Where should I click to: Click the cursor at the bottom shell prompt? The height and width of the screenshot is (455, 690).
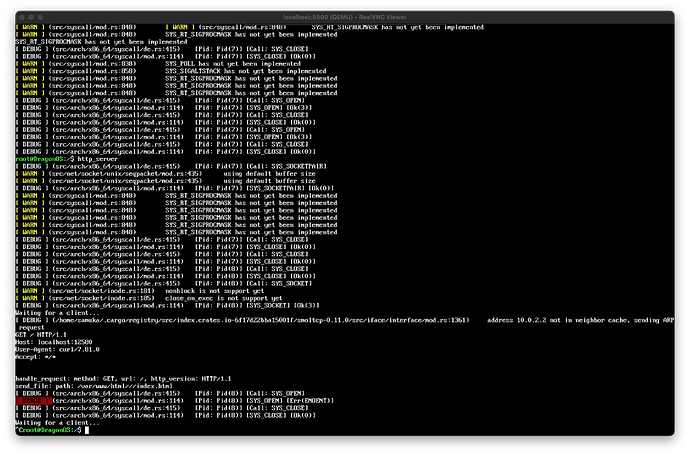[87, 429]
